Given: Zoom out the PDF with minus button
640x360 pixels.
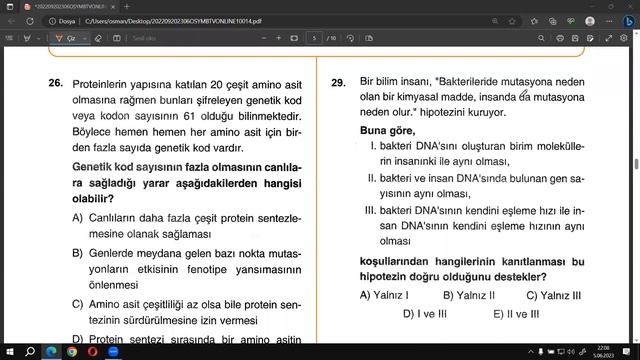Looking at the screenshot, I should (x=264, y=38).
